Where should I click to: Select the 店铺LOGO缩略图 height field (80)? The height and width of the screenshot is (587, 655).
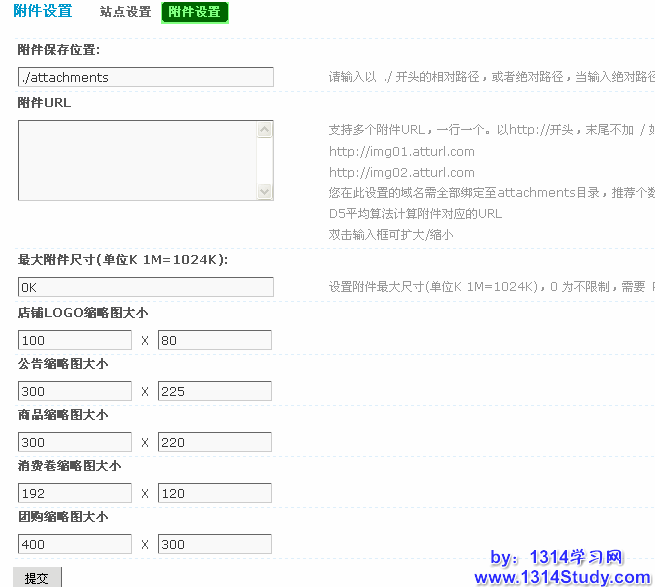point(214,340)
